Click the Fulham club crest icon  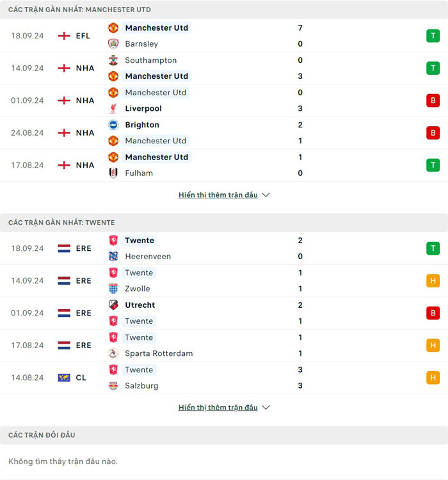tap(113, 173)
